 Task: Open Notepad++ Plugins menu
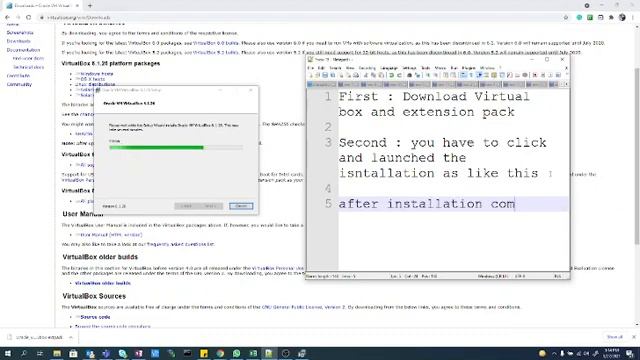click(x=469, y=68)
